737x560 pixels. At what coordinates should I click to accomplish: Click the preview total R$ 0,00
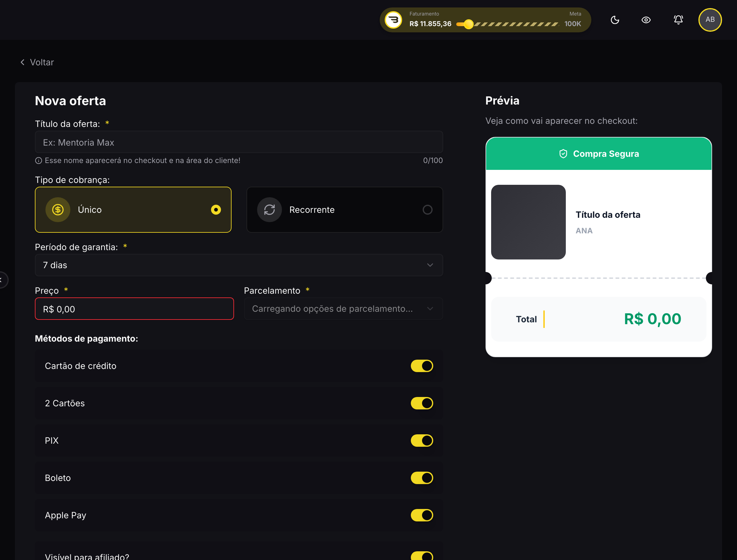tap(652, 319)
